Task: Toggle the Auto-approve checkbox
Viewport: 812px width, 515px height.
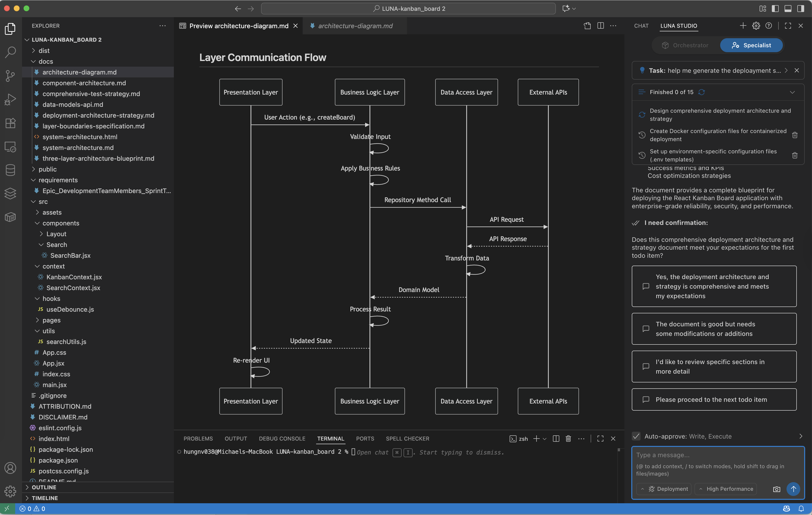Action: [636, 436]
